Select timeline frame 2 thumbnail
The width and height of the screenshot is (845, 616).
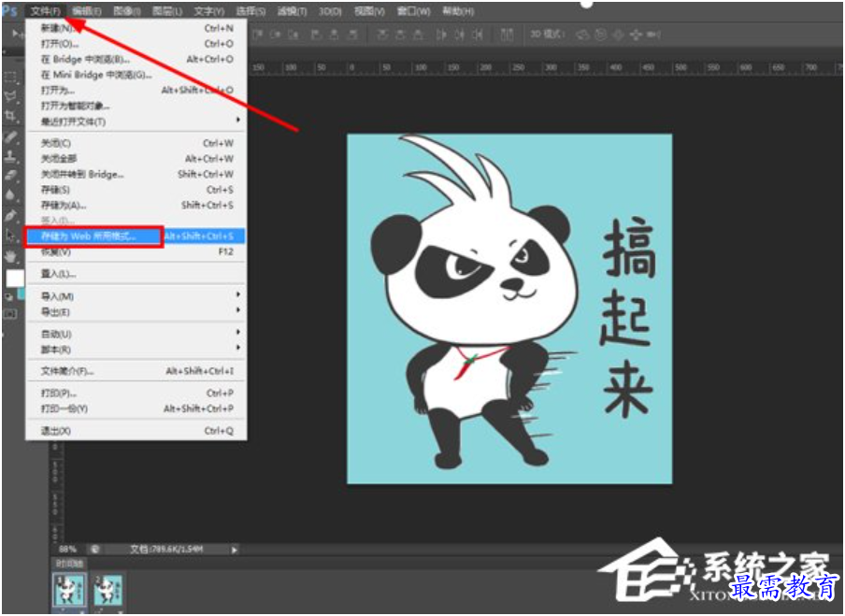[x=107, y=591]
